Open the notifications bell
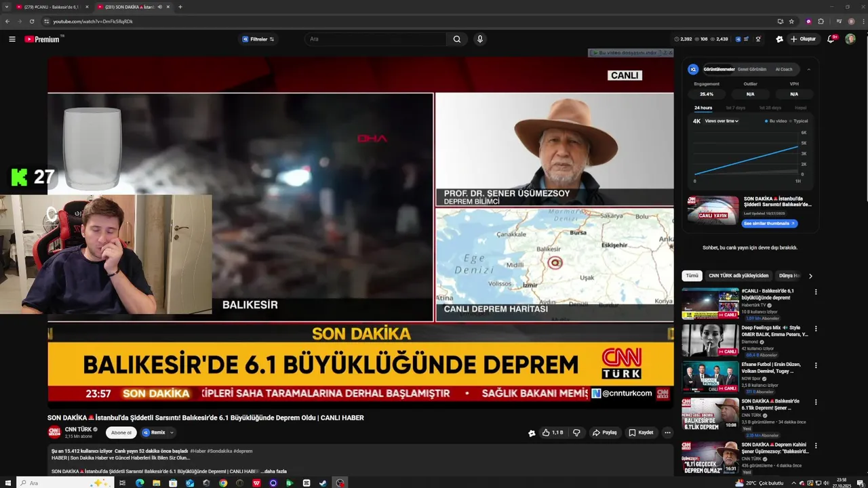 (831, 39)
